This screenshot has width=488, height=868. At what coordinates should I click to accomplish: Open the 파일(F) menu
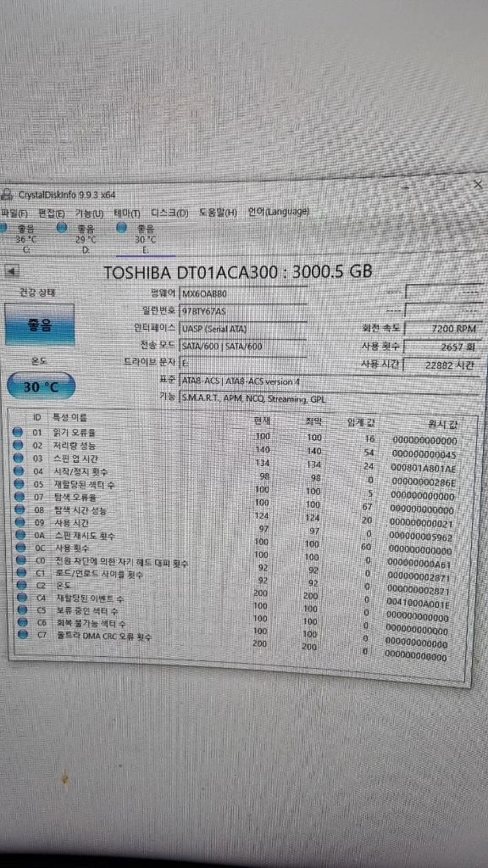(x=14, y=213)
